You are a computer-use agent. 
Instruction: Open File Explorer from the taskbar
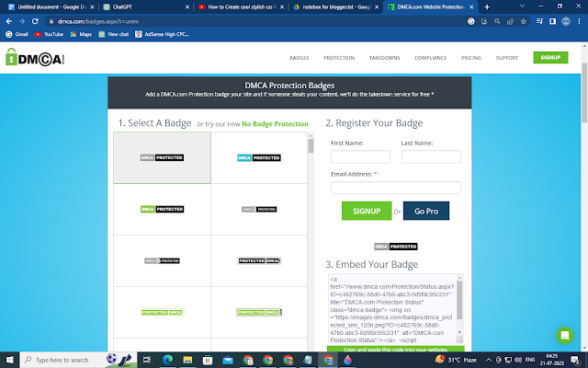187,360
